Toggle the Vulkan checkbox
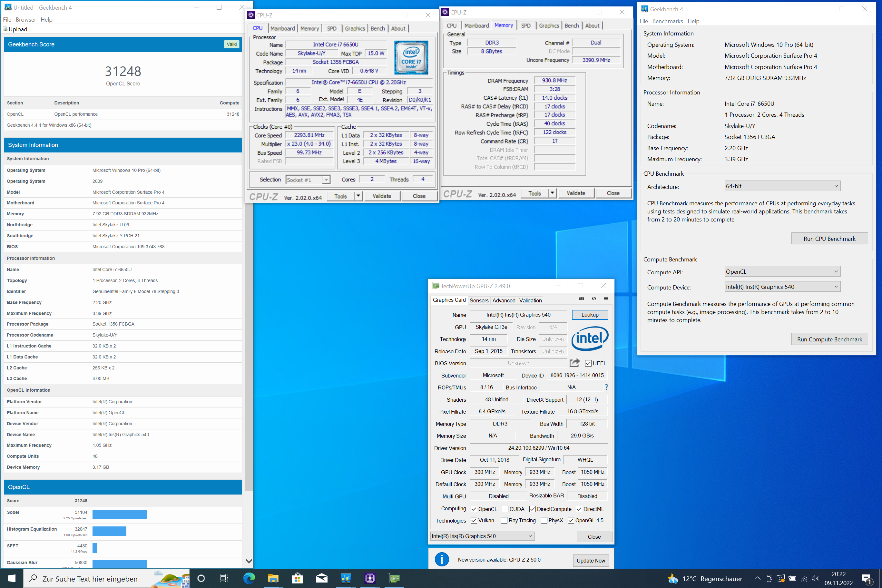 [x=474, y=520]
